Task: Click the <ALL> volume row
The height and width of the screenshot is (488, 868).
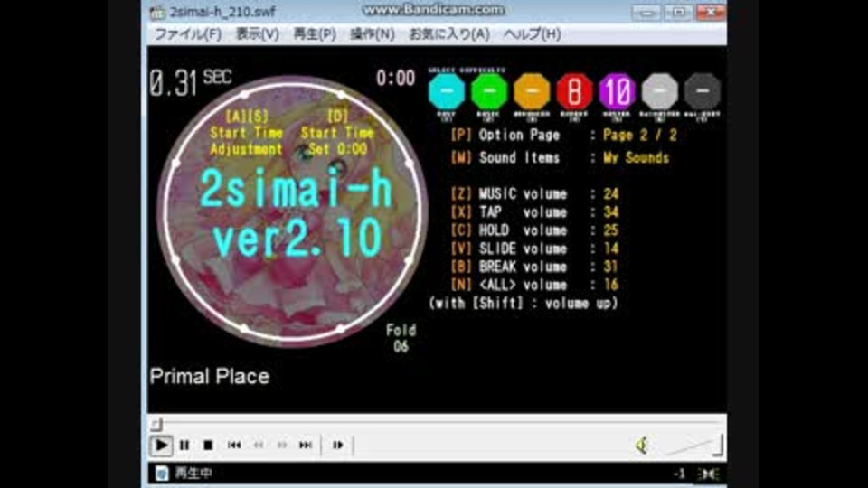Action: tap(534, 286)
